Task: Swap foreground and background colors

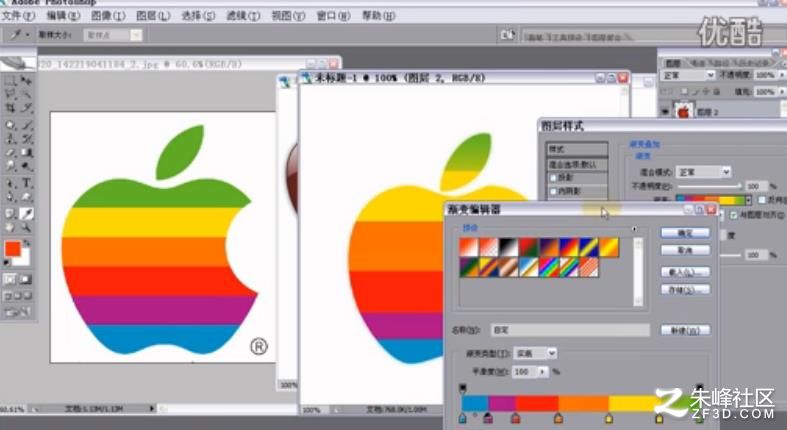Action: (27, 244)
